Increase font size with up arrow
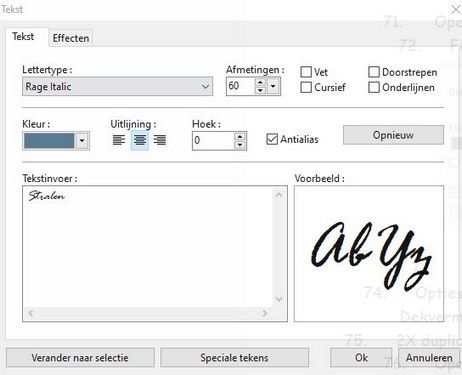462x375 pixels. pos(260,82)
